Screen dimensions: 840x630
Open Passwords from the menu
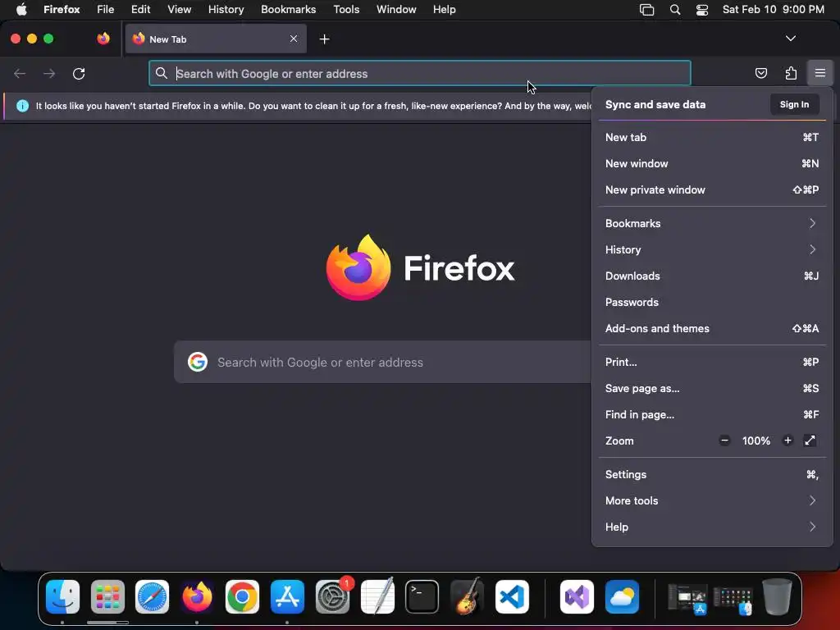(712, 302)
